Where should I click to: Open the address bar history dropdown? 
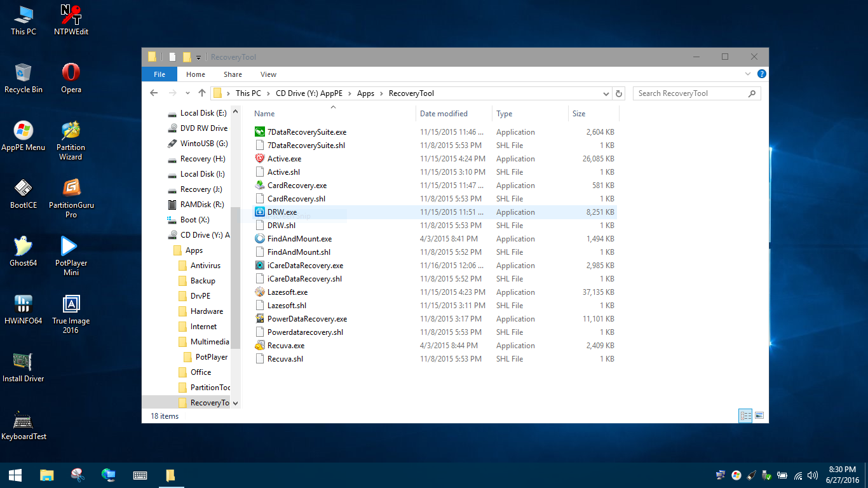click(606, 93)
